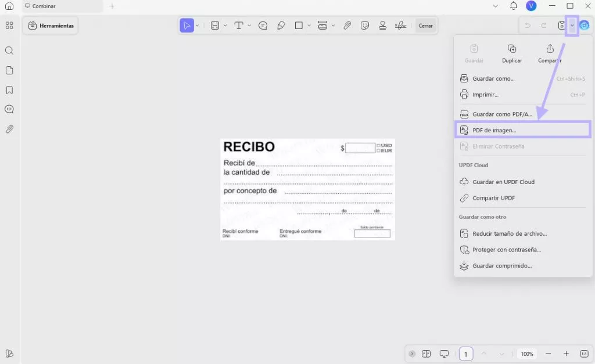
Task: Click the UPDF AI assistant icon
Action: click(585, 26)
